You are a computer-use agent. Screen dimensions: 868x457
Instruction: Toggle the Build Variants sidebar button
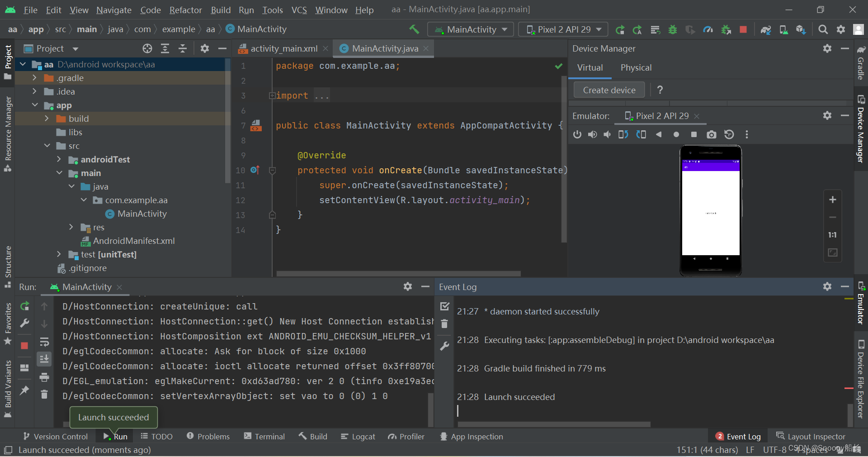point(8,389)
